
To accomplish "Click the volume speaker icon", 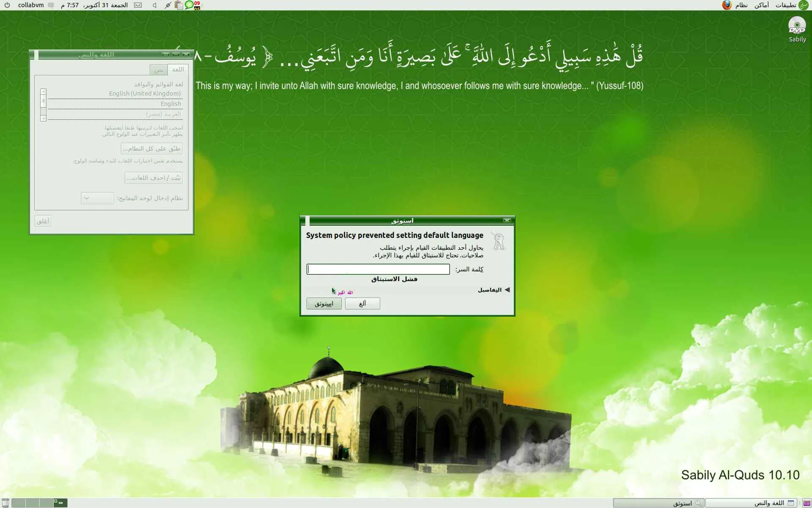I will (154, 5).
